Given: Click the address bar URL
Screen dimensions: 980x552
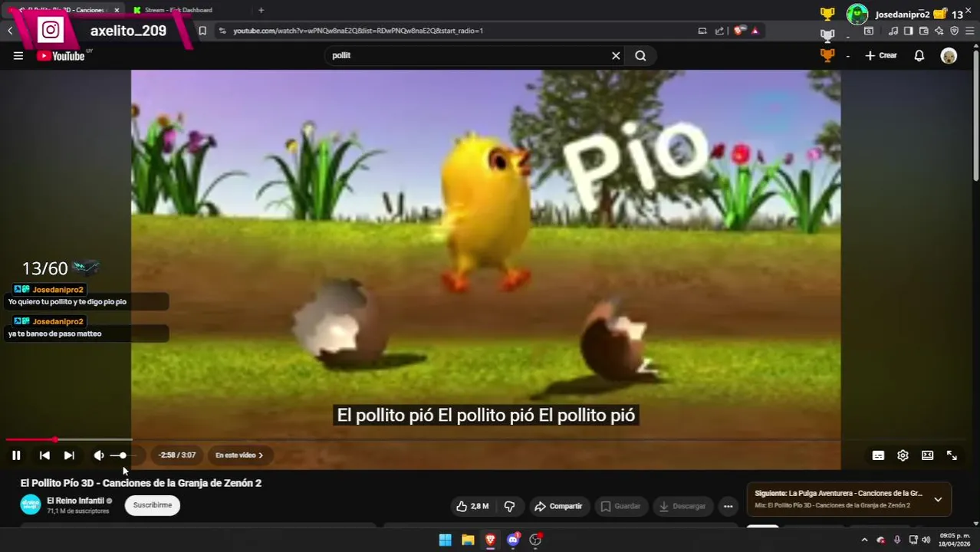Looking at the screenshot, I should point(358,31).
